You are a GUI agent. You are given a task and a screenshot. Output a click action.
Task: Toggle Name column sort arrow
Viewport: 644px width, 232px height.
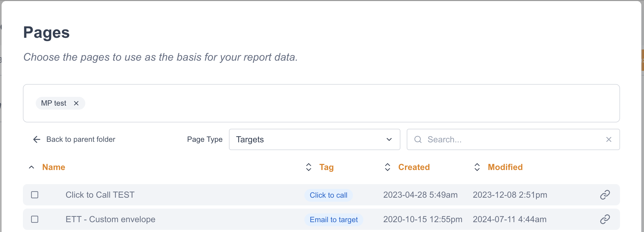[x=31, y=167]
